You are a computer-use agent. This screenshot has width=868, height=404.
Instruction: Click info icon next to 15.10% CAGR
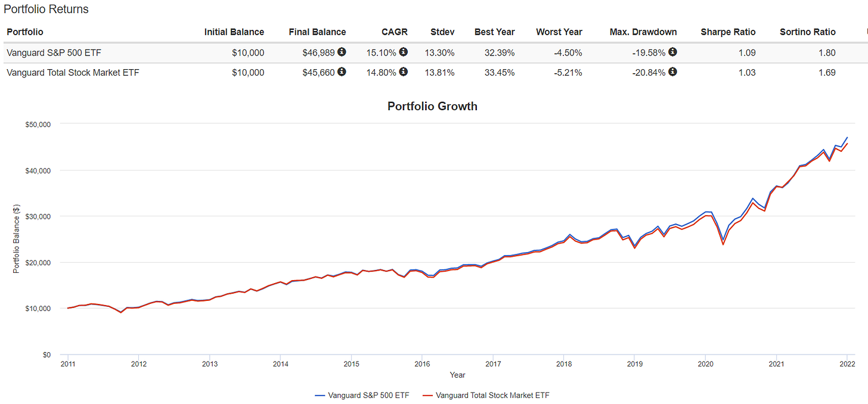404,52
